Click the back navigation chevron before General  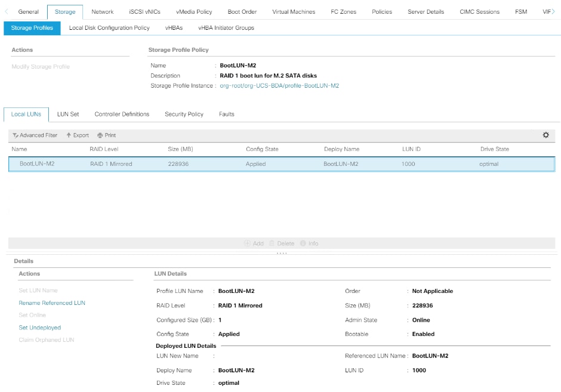point(5,11)
